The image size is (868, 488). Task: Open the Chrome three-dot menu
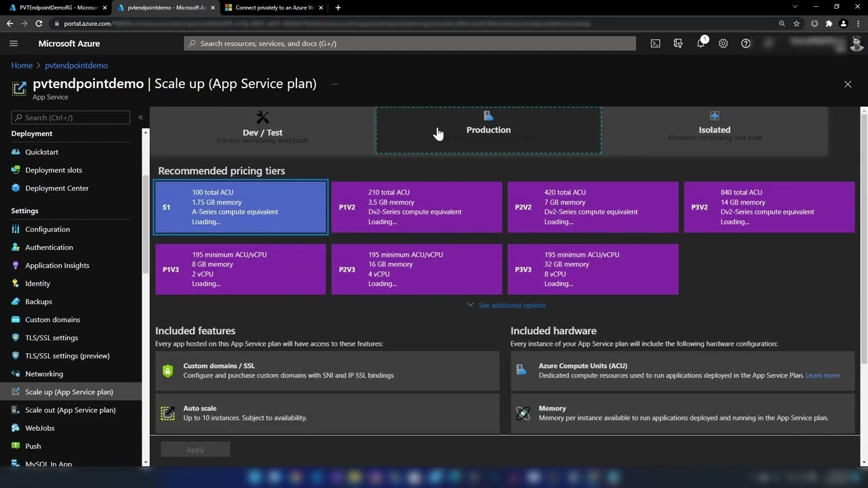pyautogui.click(x=859, y=23)
